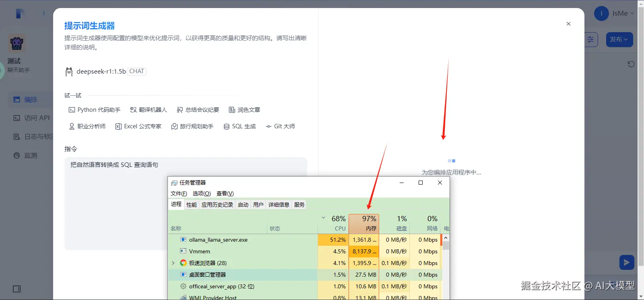Screen dimensions: 644x300
Task: Click the 测试 app avatar icon
Action: coord(17,43)
